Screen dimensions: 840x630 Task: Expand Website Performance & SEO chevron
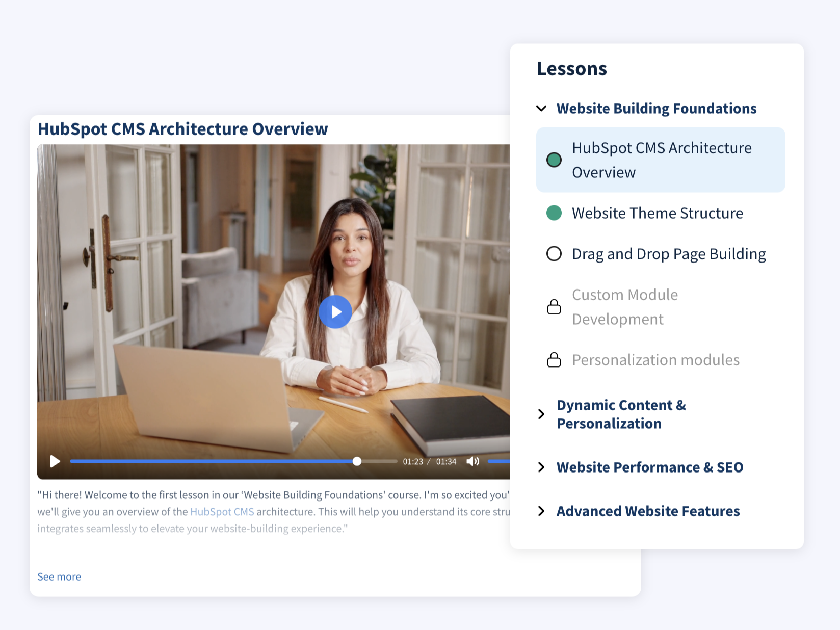541,467
